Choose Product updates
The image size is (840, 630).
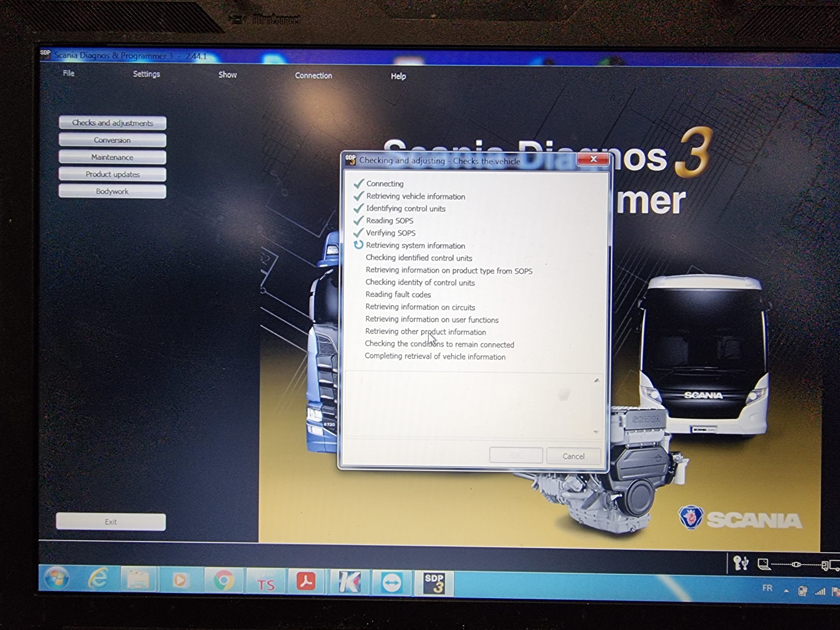coord(113,174)
